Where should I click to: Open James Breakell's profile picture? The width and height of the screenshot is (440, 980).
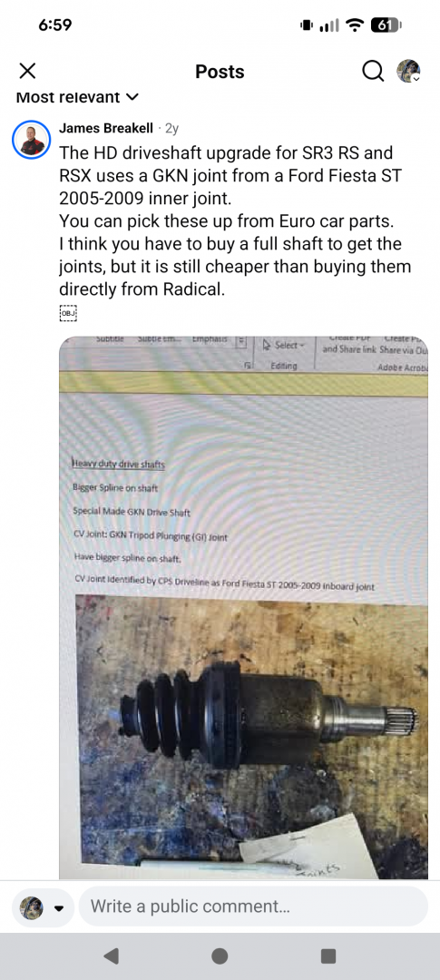coord(31,140)
